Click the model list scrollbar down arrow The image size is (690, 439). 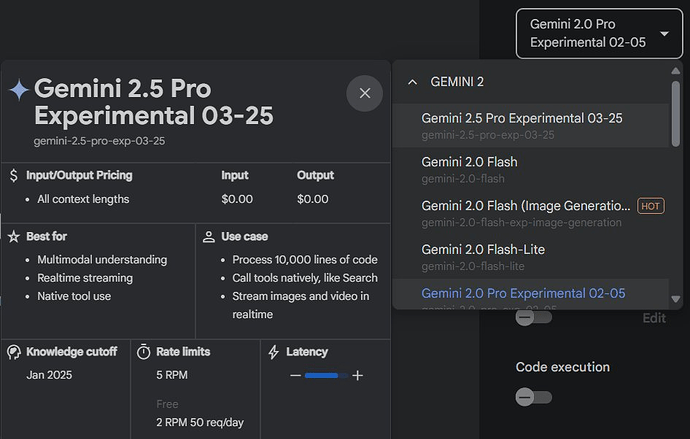[x=676, y=298]
